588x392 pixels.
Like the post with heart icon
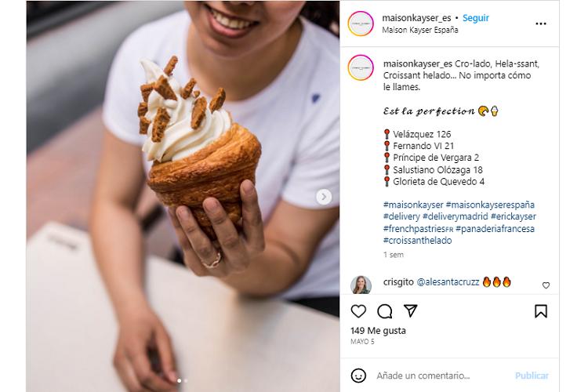[x=358, y=311]
